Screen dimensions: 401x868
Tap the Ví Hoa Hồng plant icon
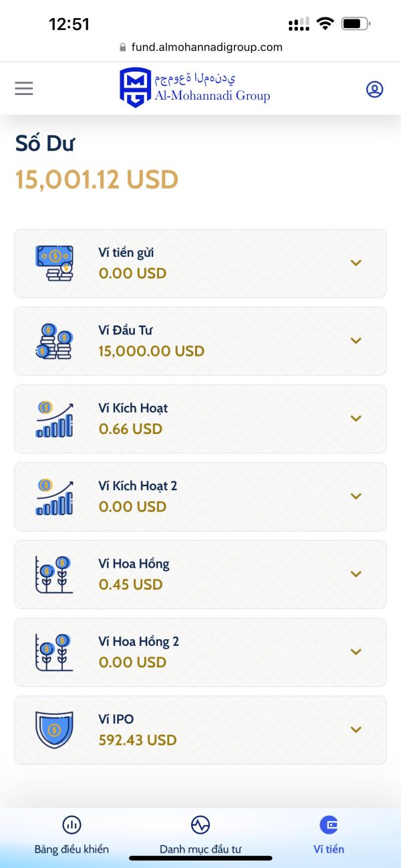tap(54, 574)
